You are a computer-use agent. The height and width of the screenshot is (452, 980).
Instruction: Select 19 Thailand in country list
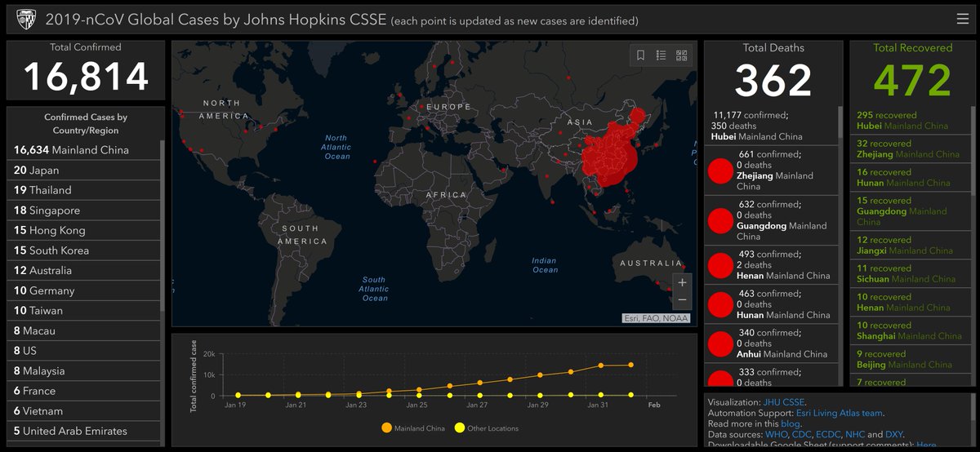[82, 190]
